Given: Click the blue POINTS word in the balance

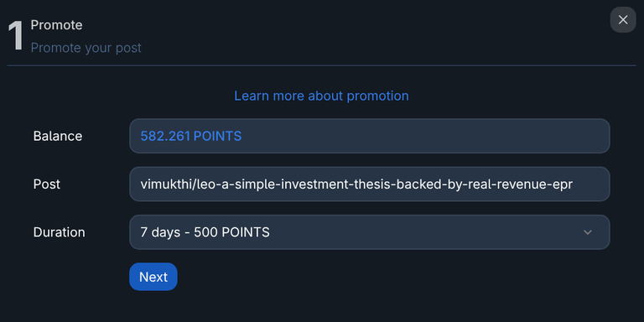Looking at the screenshot, I should pos(217,137).
